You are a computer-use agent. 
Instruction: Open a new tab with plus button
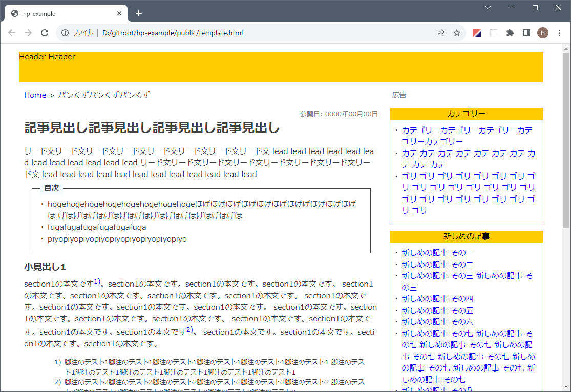coord(138,13)
